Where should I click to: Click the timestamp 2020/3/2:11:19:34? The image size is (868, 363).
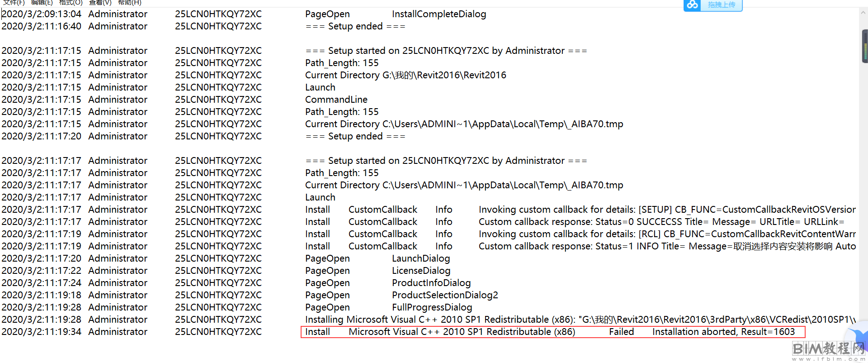(42, 332)
